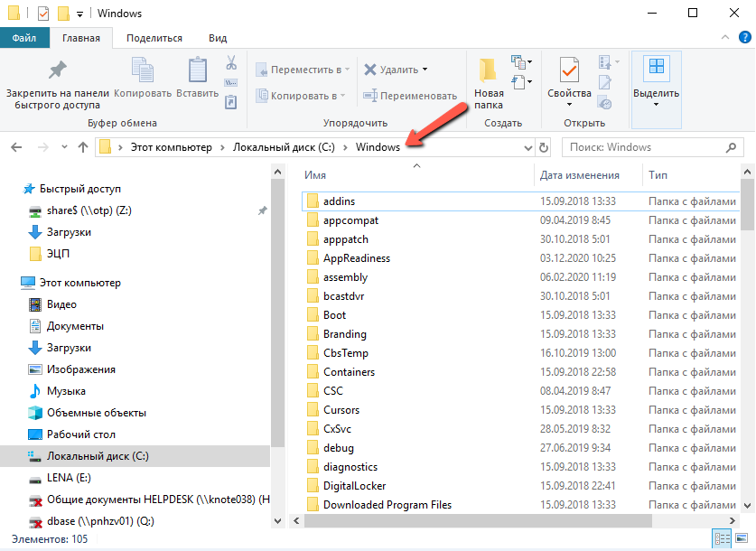Sort by the 'Дата изменения' column header
The height and width of the screenshot is (551, 756).
pyautogui.click(x=580, y=175)
